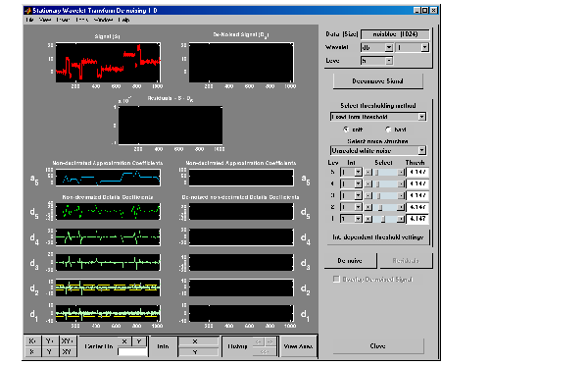Click the level 1 threshold value field
The image size is (588, 365).
pyautogui.click(x=417, y=219)
